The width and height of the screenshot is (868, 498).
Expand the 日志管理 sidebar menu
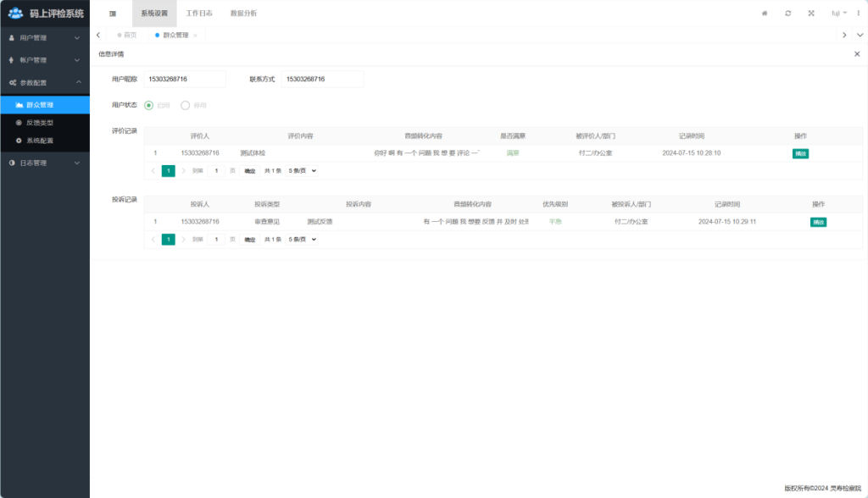coord(45,163)
